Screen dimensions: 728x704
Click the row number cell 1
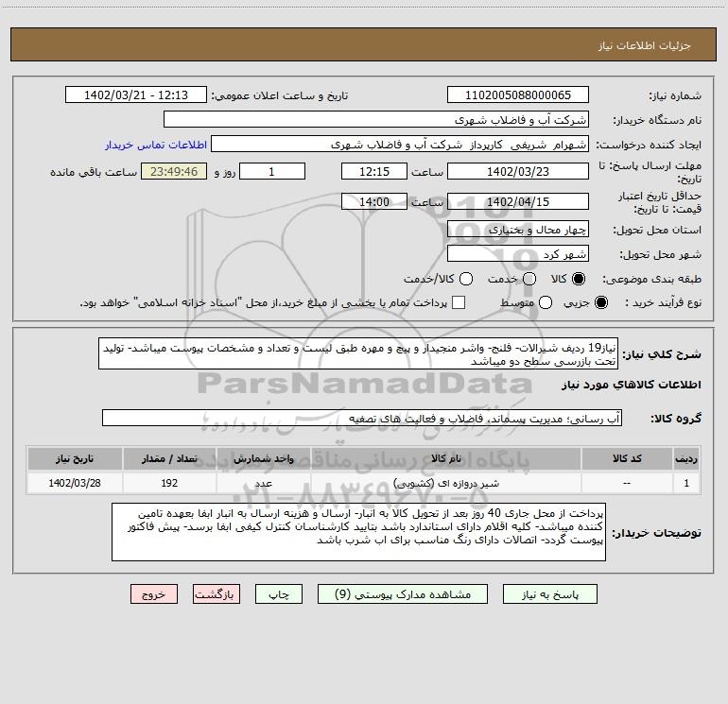pos(686,483)
